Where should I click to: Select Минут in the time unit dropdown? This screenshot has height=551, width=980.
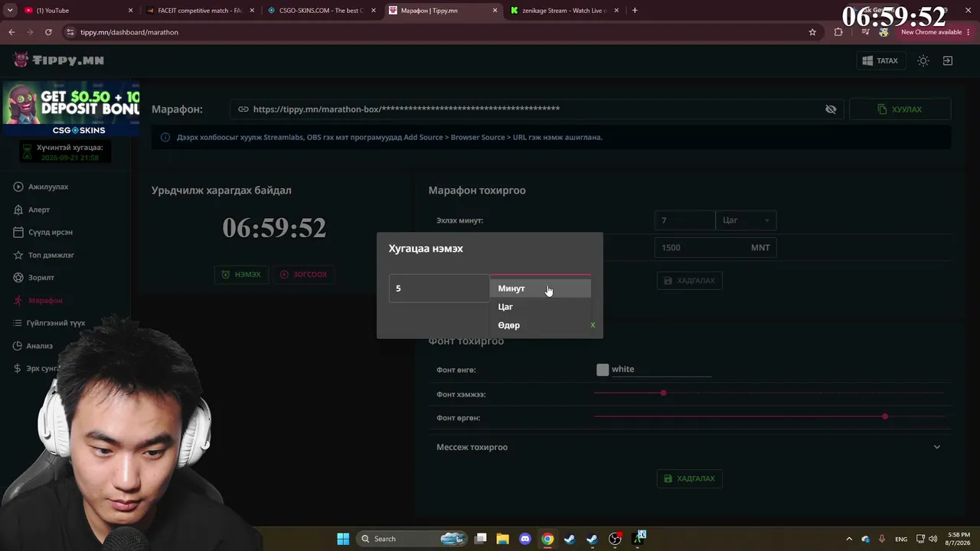(x=541, y=289)
